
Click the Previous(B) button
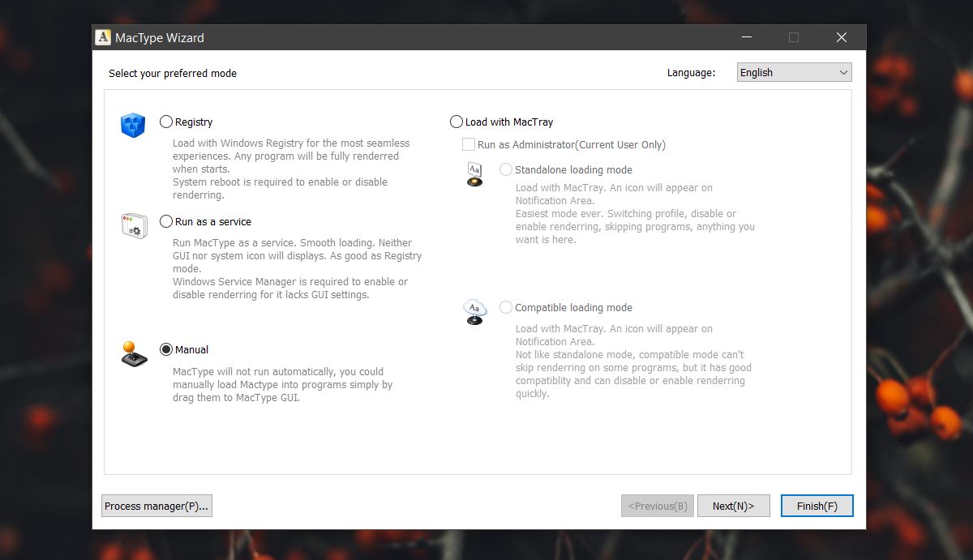(658, 506)
